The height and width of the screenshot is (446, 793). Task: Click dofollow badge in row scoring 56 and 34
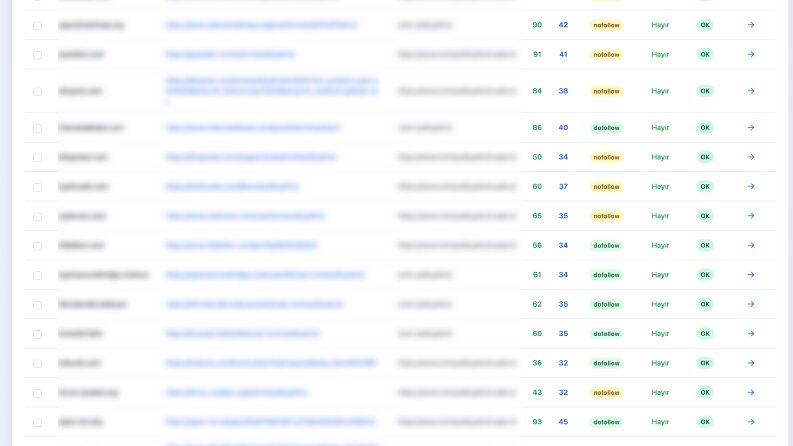click(x=606, y=245)
